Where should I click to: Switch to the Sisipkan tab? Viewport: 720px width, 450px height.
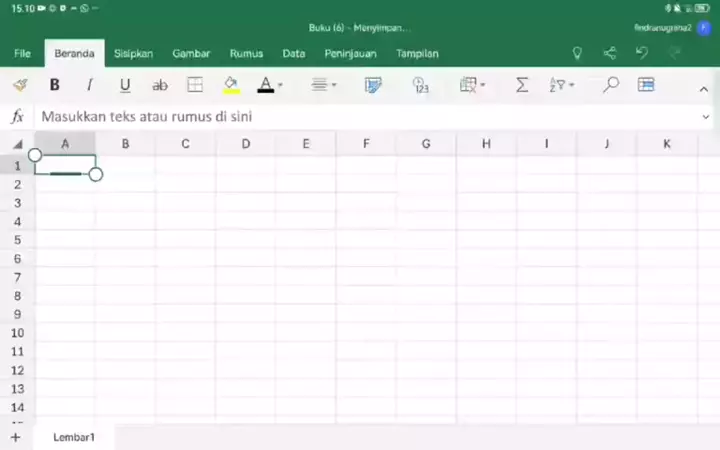click(x=133, y=54)
